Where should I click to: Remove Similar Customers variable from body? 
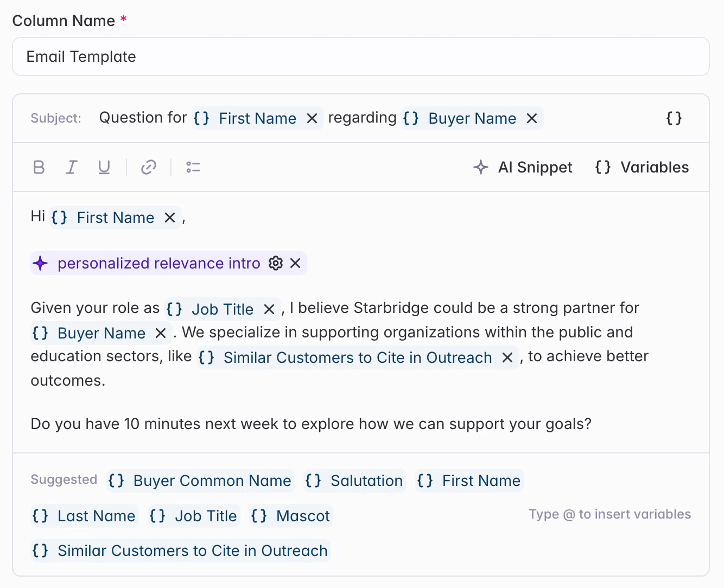(507, 357)
